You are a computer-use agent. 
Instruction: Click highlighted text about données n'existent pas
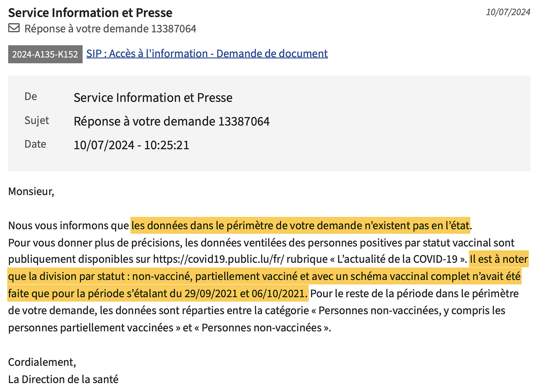(x=301, y=225)
